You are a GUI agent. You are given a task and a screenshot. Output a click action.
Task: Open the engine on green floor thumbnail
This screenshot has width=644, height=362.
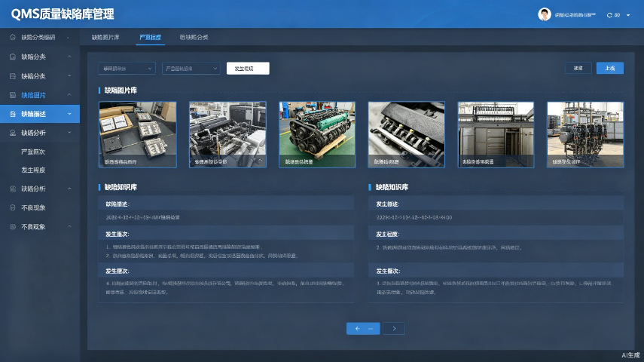pos(317,134)
